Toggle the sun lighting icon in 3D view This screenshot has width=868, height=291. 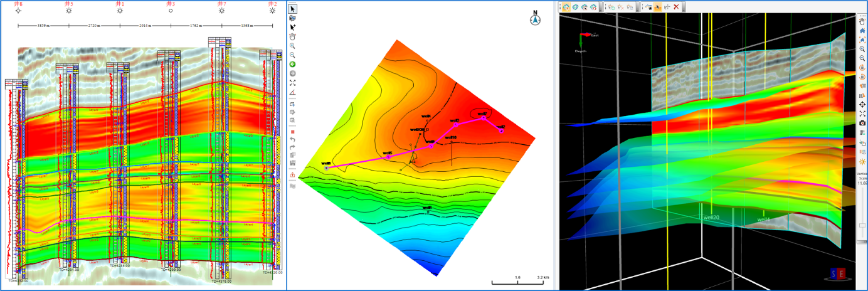(x=863, y=162)
